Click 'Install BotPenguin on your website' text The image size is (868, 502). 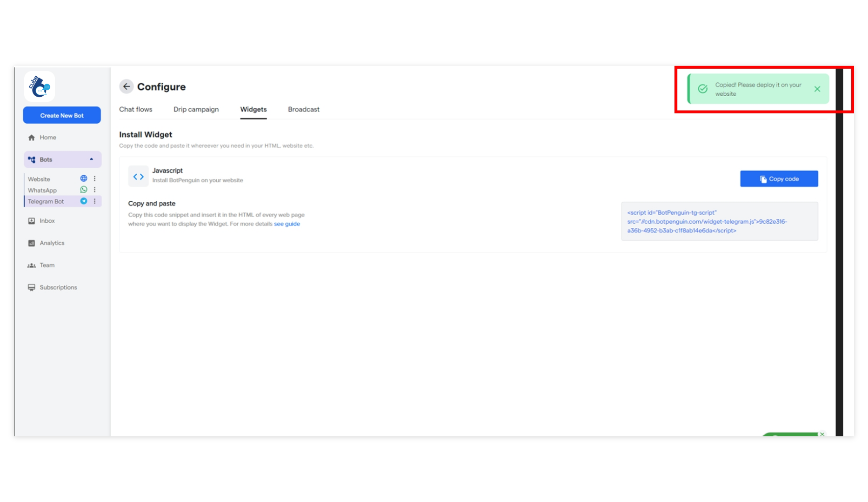click(x=198, y=180)
